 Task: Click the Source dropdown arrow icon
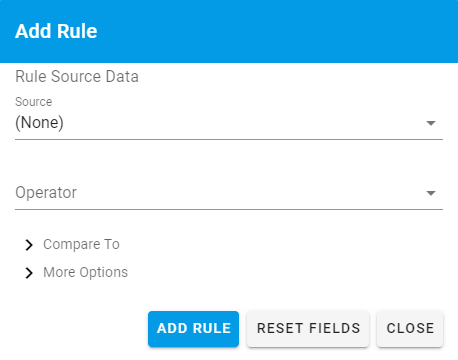pyautogui.click(x=431, y=123)
